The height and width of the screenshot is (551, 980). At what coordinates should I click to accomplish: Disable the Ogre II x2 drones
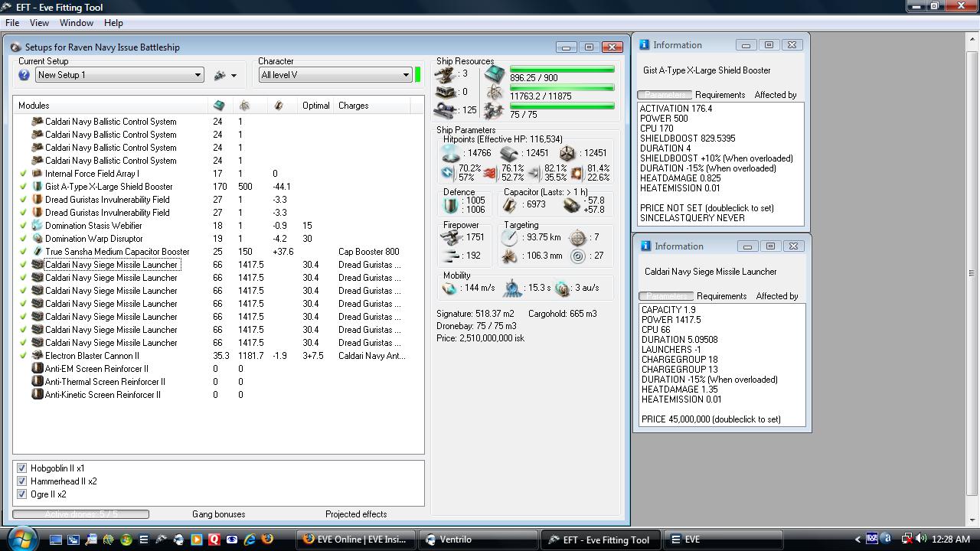[21, 494]
